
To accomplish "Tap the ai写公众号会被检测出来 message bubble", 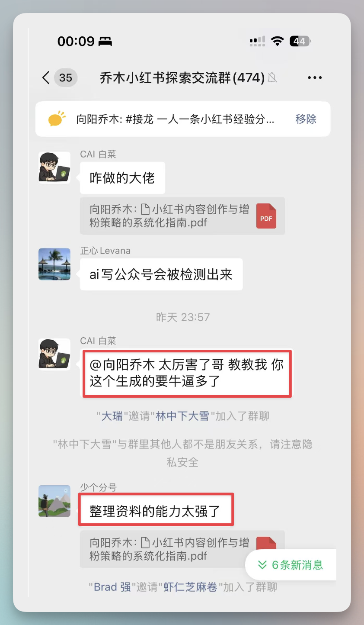I will tap(161, 274).
